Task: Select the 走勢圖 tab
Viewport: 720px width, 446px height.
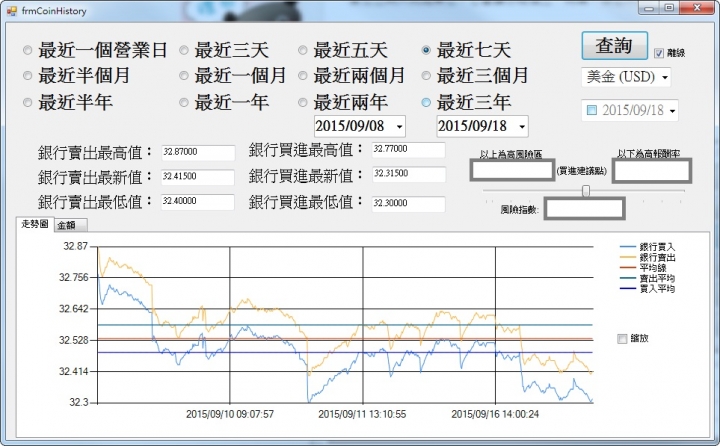Action: pos(36,225)
